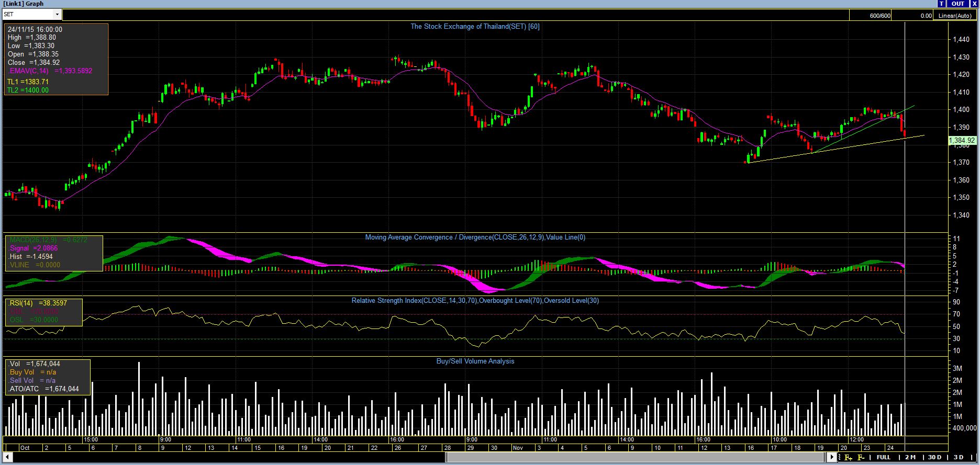Select the FULL time range
This screenshot has width=980, height=465.
884,458
